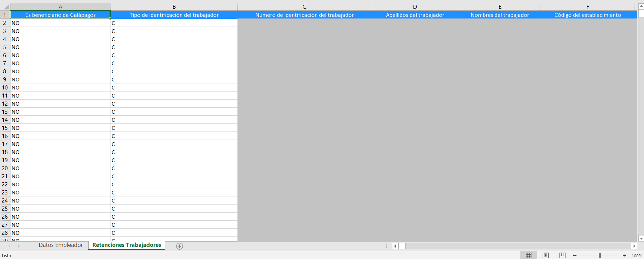The height and width of the screenshot is (259, 644).
Task: Select the C cell in row 5
Action: [x=174, y=47]
